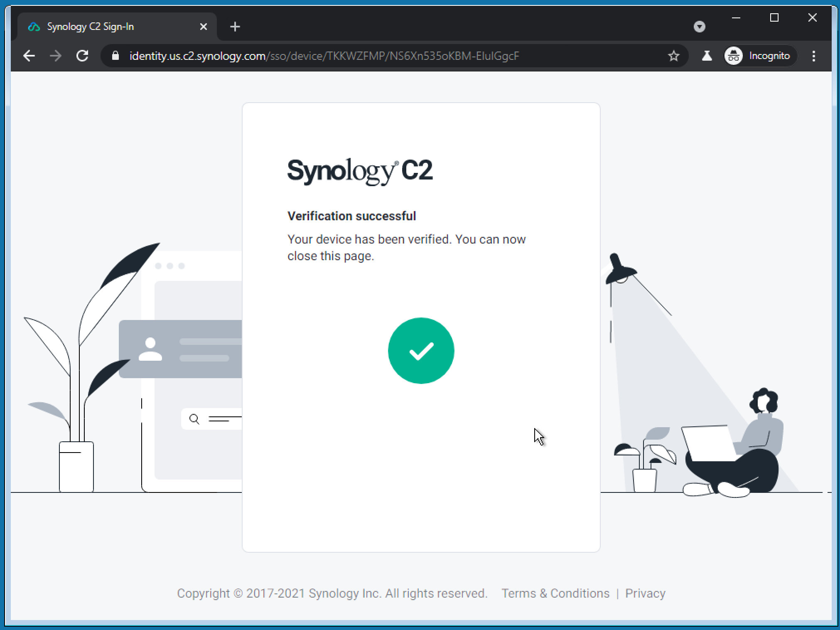
Task: Click the lock icon for site info
Action: click(115, 56)
